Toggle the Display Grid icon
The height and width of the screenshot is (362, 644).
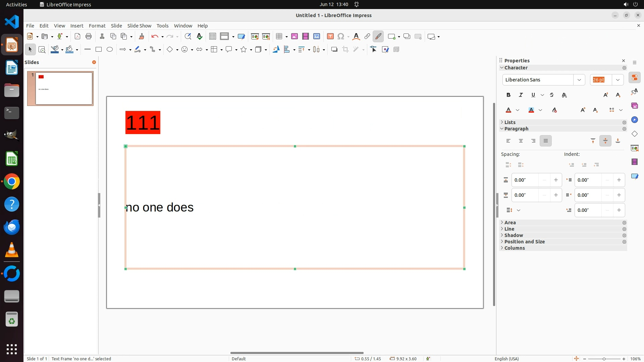click(x=212, y=37)
